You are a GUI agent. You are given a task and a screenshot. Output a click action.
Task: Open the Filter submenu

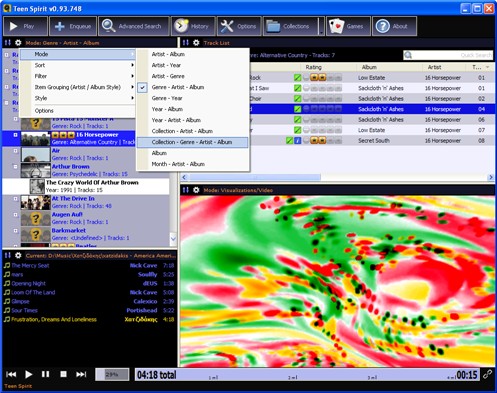[x=78, y=76]
